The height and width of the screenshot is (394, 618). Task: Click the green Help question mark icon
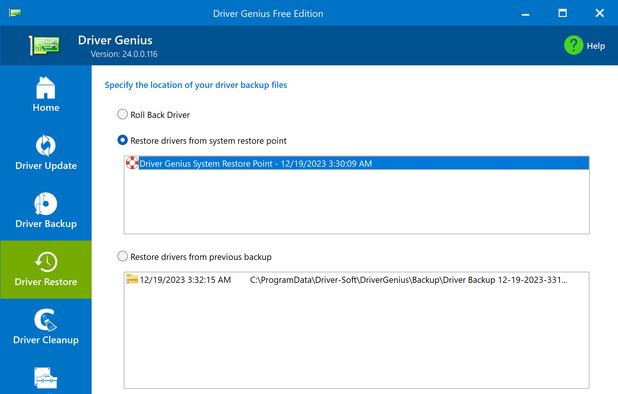point(573,45)
